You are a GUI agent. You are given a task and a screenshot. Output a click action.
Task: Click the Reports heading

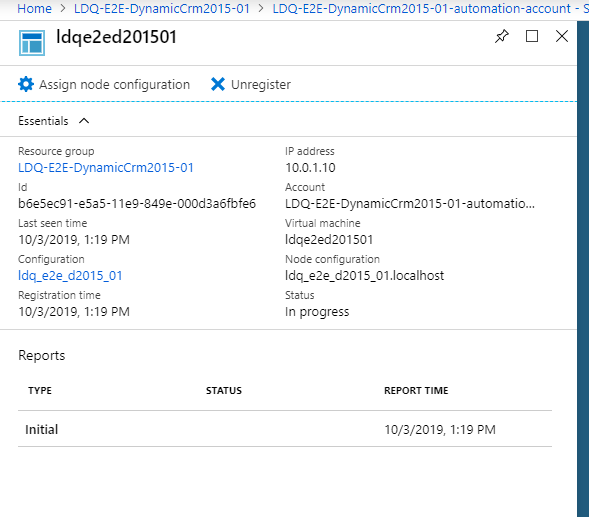(42, 355)
